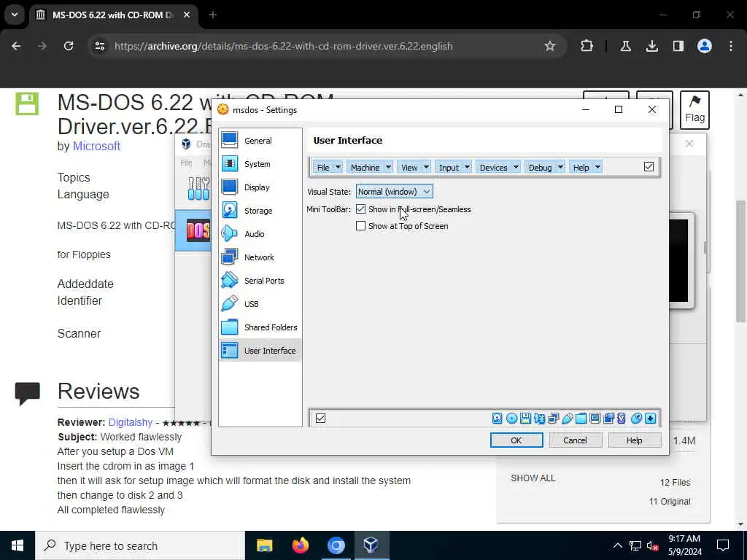747x560 pixels.
Task: Click the browser address bar
Action: pos(328,46)
